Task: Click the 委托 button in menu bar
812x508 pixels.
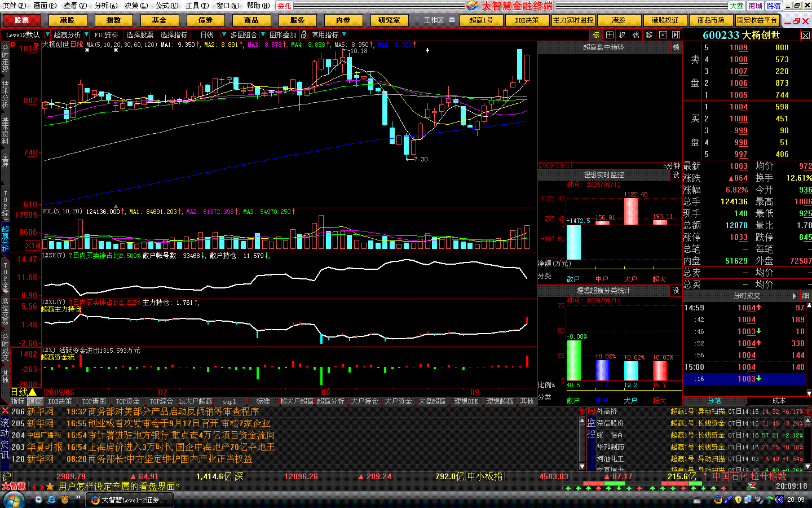Action: click(x=285, y=6)
